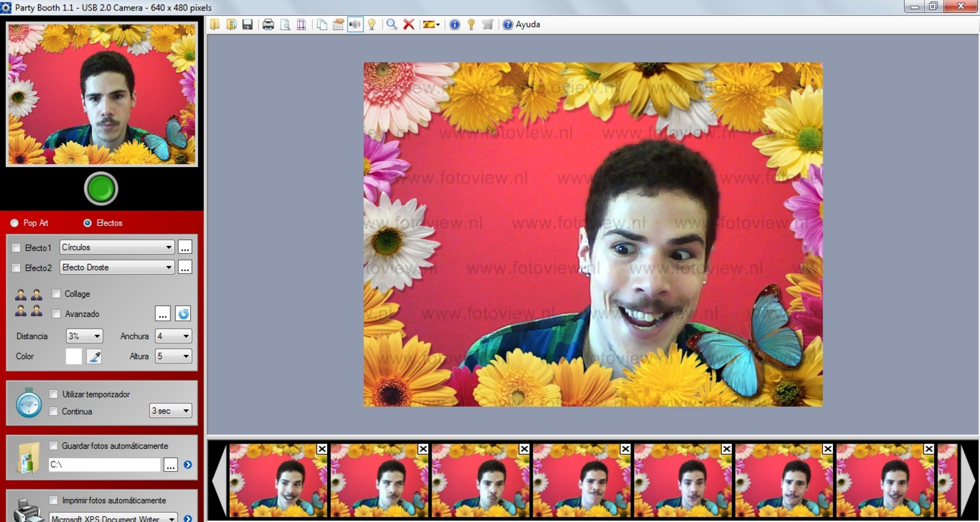The image size is (980, 522).
Task: Enable the Efecto1 checkbox
Action: point(16,248)
